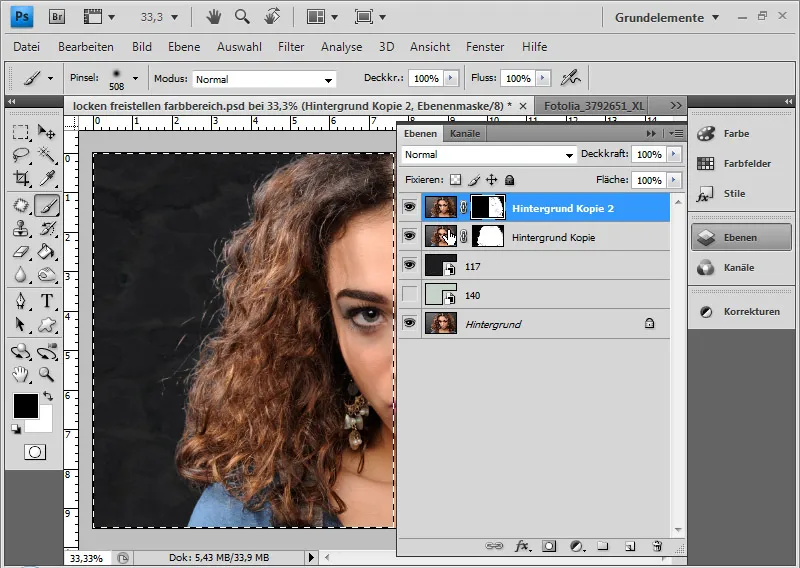Hide layer 117
Screen dimensions: 800x568
[x=409, y=265]
